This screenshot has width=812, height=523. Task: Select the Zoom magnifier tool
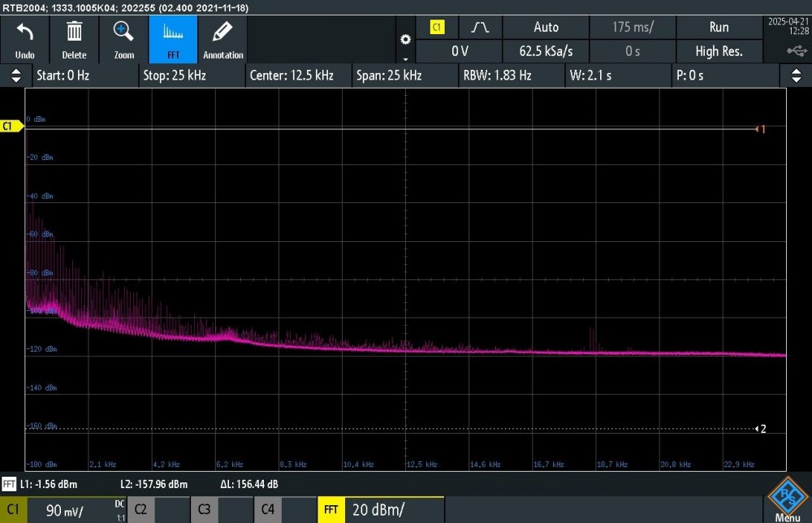123,33
